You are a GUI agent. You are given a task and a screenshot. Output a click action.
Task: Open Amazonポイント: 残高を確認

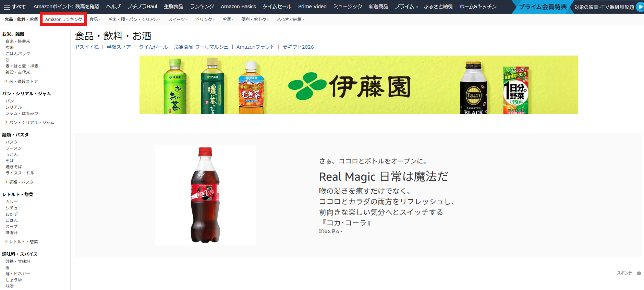tap(66, 7)
